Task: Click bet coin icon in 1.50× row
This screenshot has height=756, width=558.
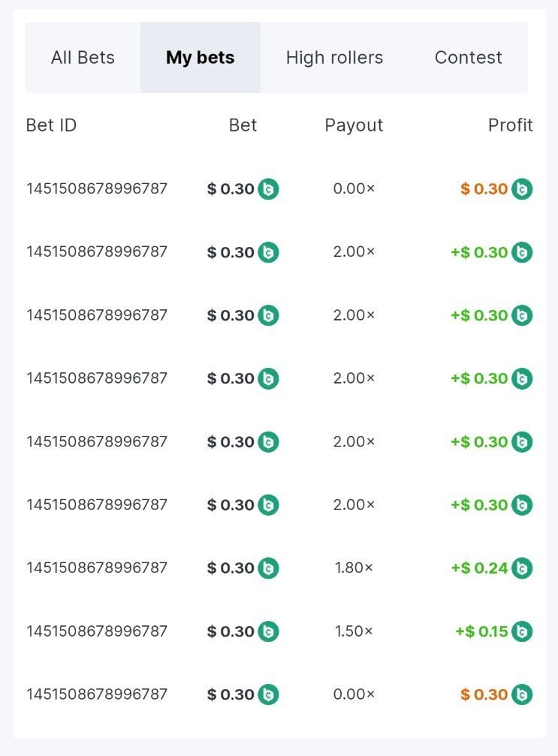Action: tap(268, 631)
